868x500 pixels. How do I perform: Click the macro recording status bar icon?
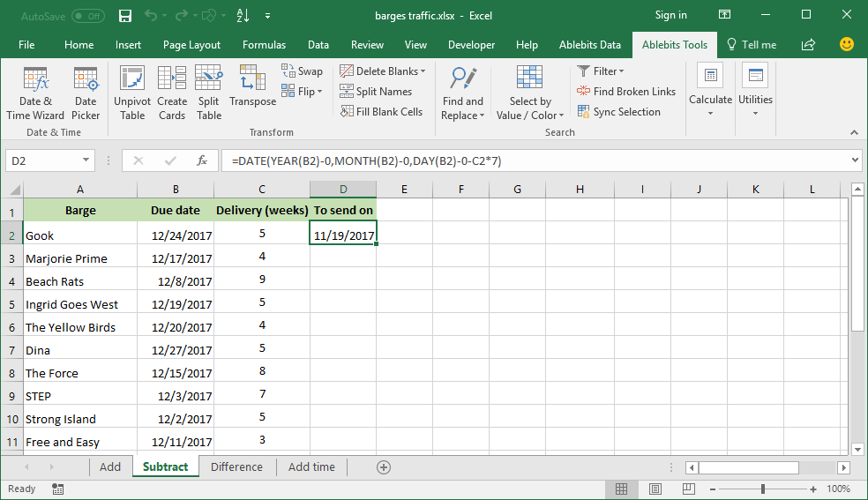click(x=57, y=489)
